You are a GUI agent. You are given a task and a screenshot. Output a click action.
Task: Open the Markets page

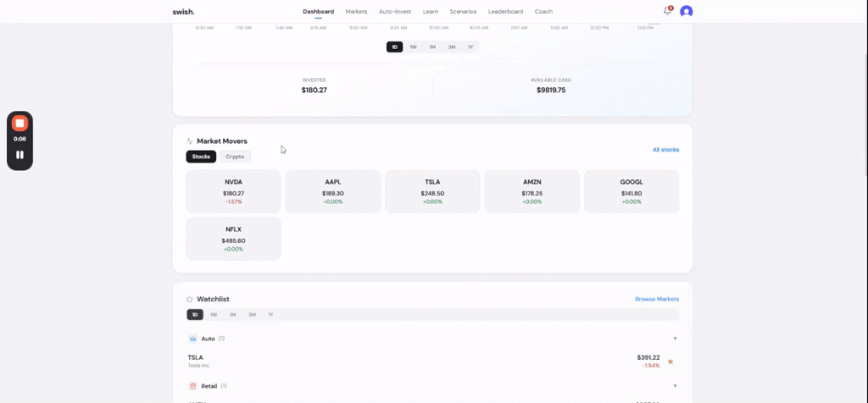coord(356,12)
